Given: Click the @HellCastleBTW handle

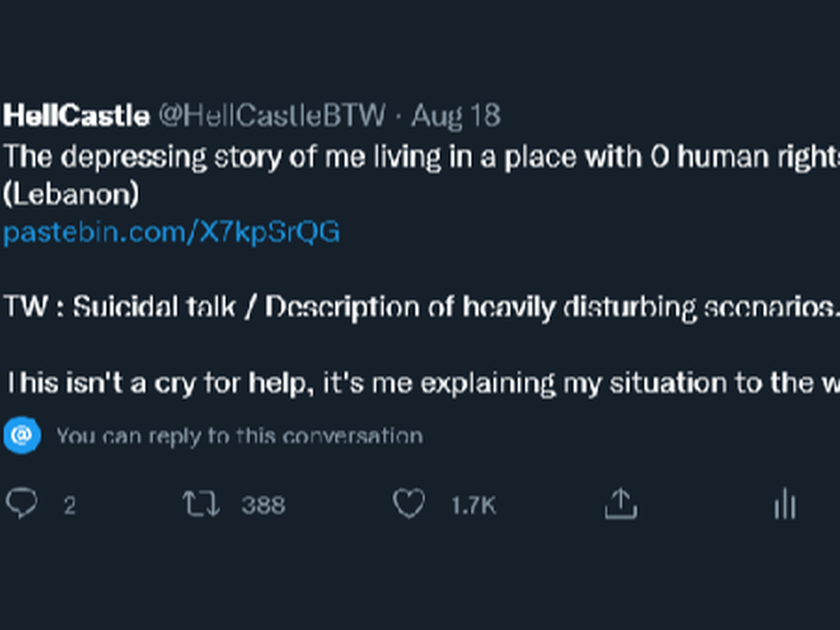Looking at the screenshot, I should (272, 115).
